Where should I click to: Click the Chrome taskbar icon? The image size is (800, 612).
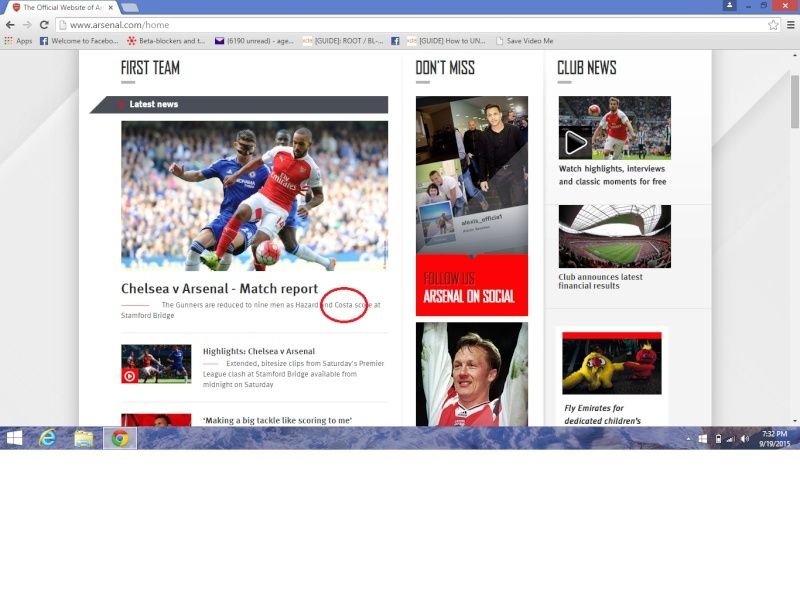click(x=120, y=438)
